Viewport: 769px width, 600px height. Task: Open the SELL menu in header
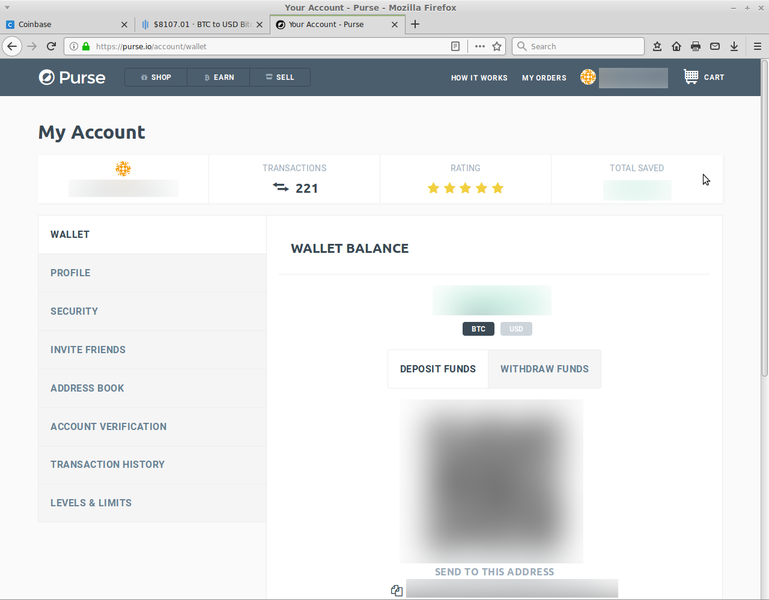pos(280,78)
